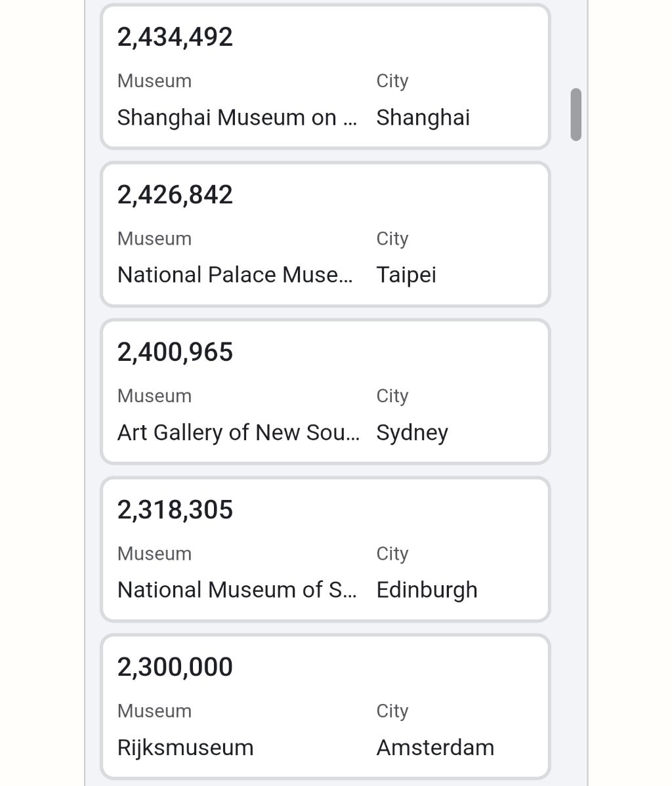
Task: Click the Shanghai city value
Action: [x=423, y=118]
